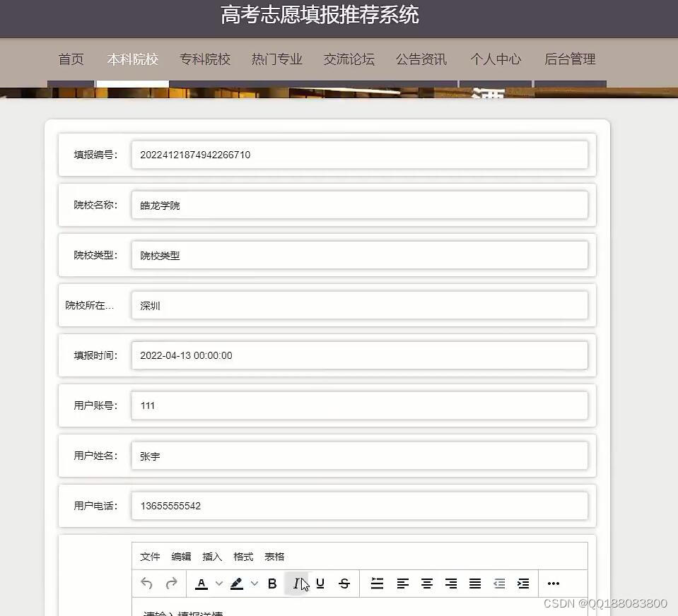Click the indent icon in the editor toolbar

point(523,584)
